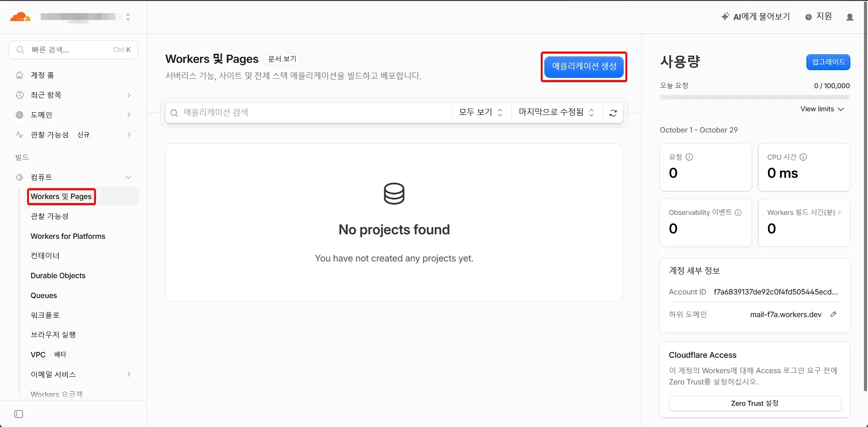The image size is (868, 427).
Task: Open Workers 요금제 in sidebar
Action: click(57, 394)
